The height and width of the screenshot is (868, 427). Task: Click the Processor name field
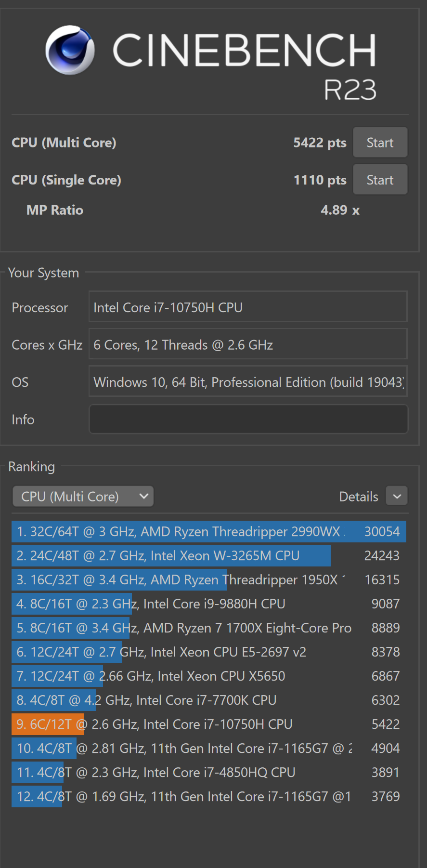(x=248, y=307)
